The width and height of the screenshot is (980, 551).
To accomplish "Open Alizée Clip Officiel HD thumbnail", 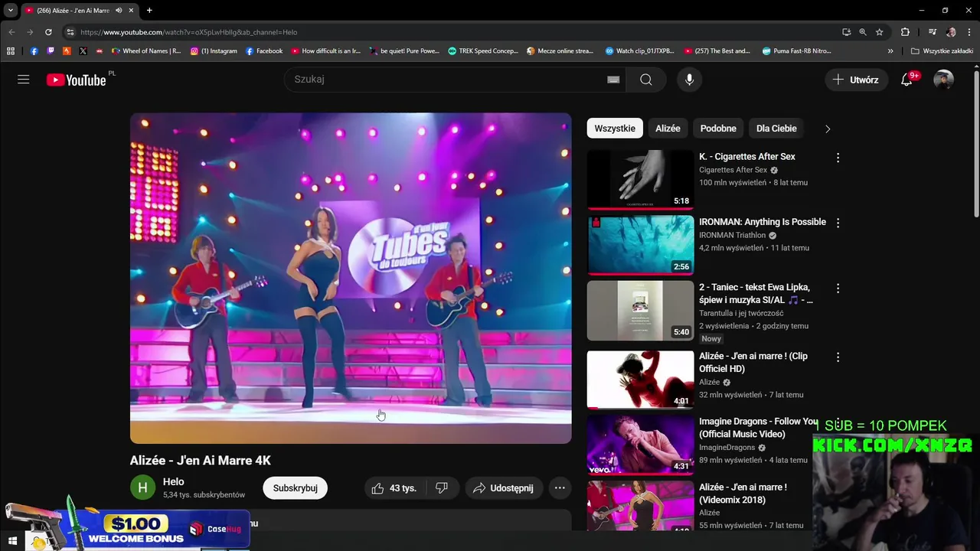I will pos(640,380).
